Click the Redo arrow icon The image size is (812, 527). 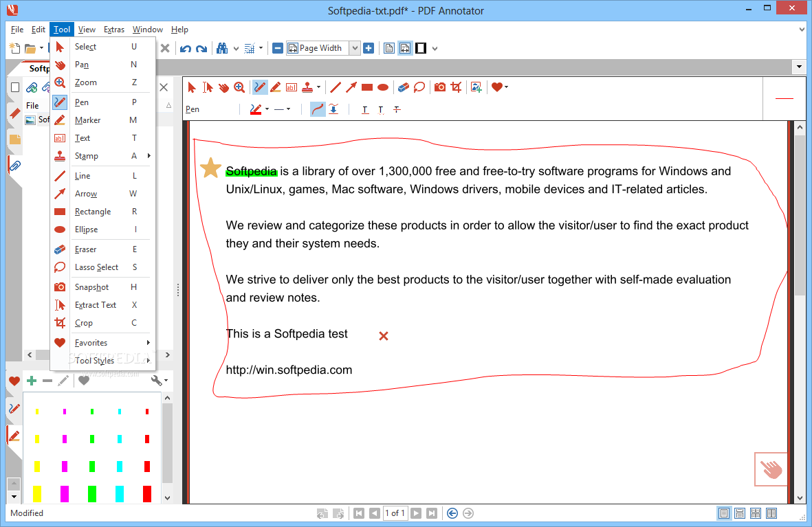pos(201,49)
